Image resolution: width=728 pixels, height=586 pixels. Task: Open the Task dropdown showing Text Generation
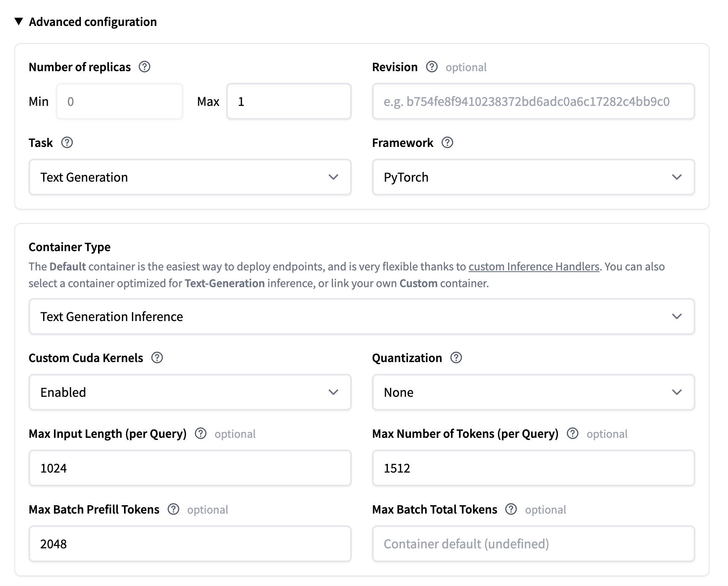point(190,177)
